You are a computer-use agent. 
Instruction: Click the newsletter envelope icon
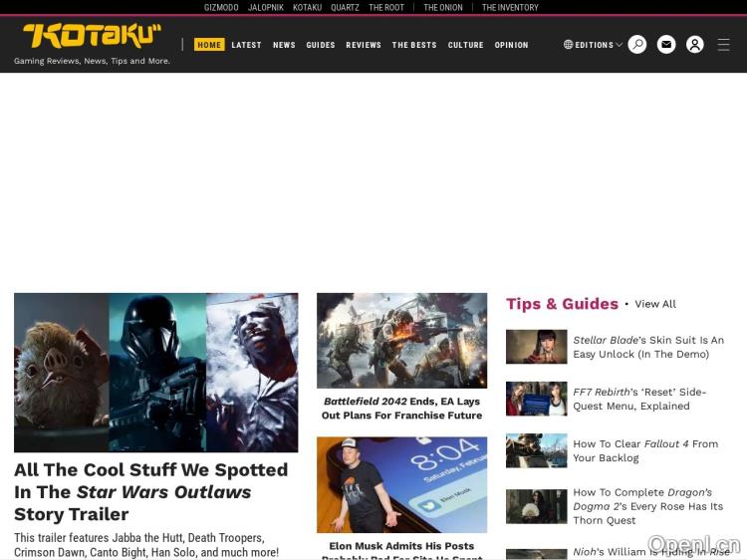click(666, 45)
